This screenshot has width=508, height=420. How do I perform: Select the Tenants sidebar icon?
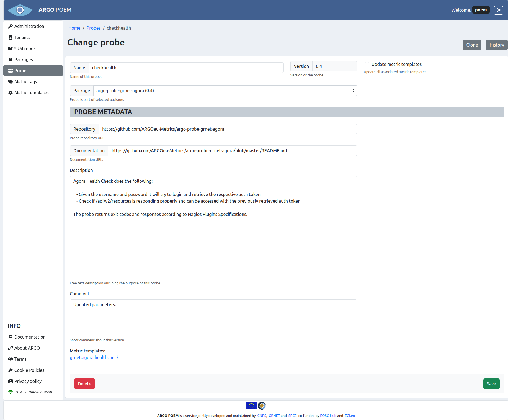pos(11,37)
